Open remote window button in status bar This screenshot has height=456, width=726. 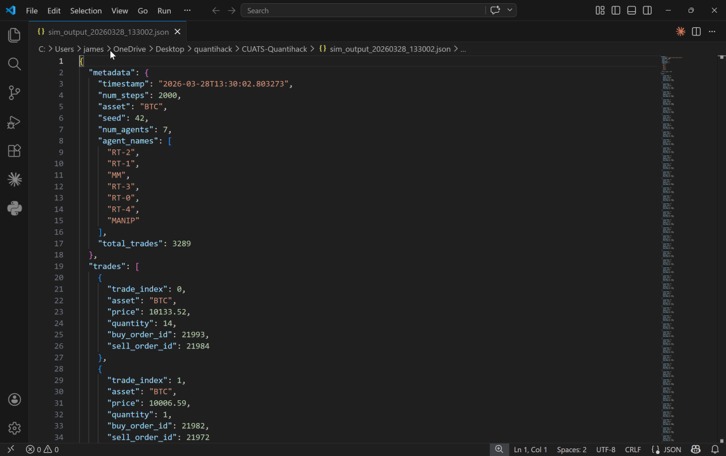pyautogui.click(x=11, y=450)
